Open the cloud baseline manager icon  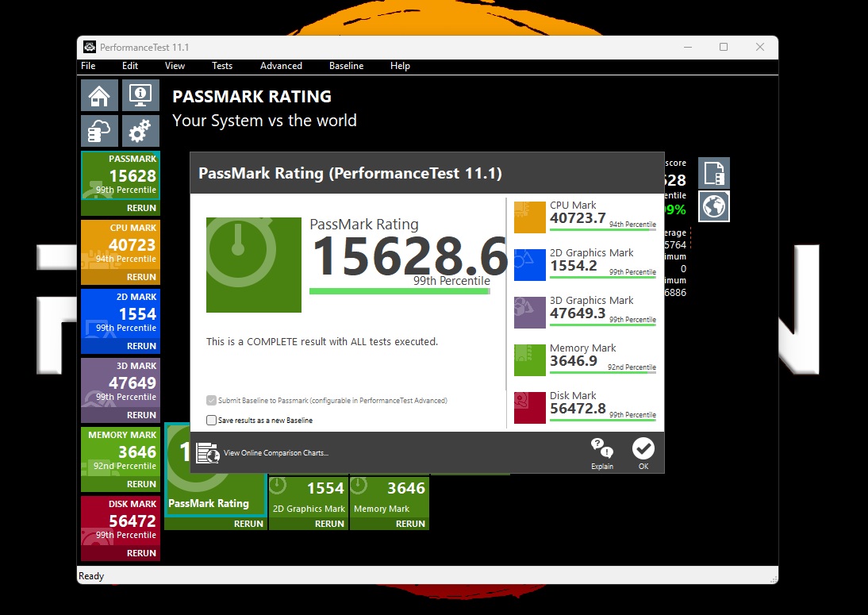(x=100, y=131)
